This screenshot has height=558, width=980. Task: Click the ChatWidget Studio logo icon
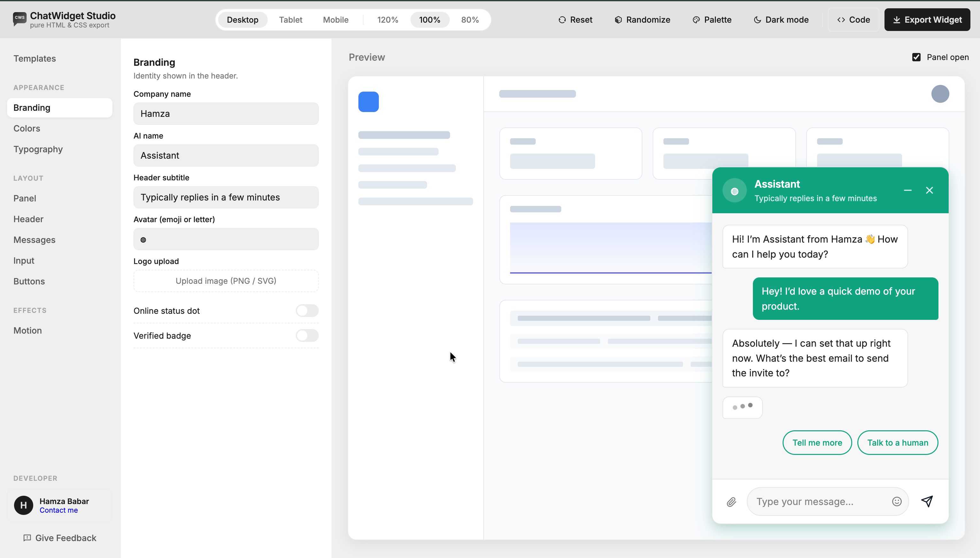[19, 19]
